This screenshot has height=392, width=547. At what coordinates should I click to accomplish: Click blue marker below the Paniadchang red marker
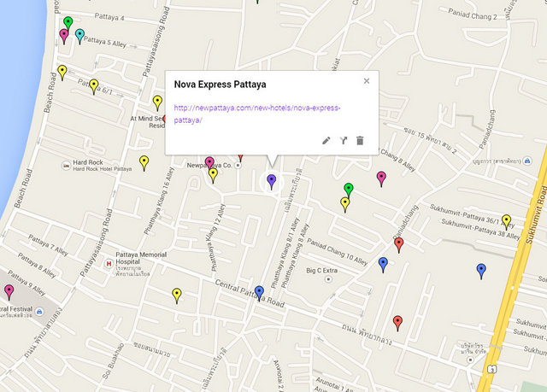click(383, 265)
